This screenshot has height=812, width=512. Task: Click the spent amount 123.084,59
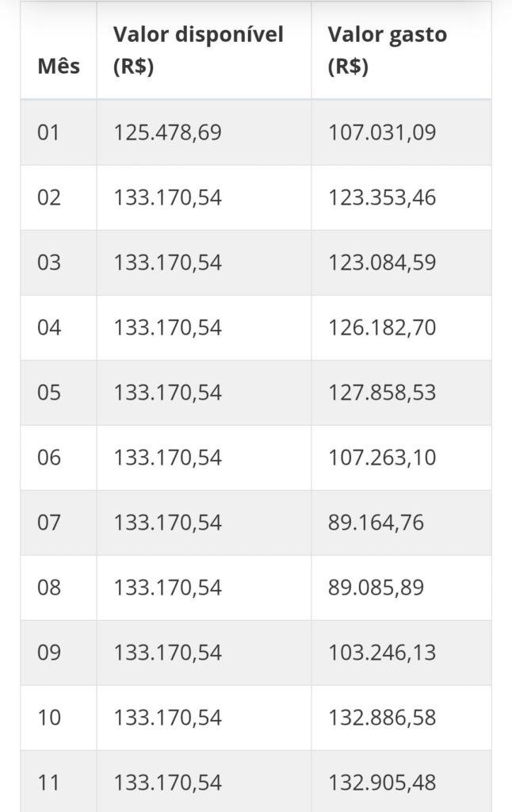tap(382, 262)
